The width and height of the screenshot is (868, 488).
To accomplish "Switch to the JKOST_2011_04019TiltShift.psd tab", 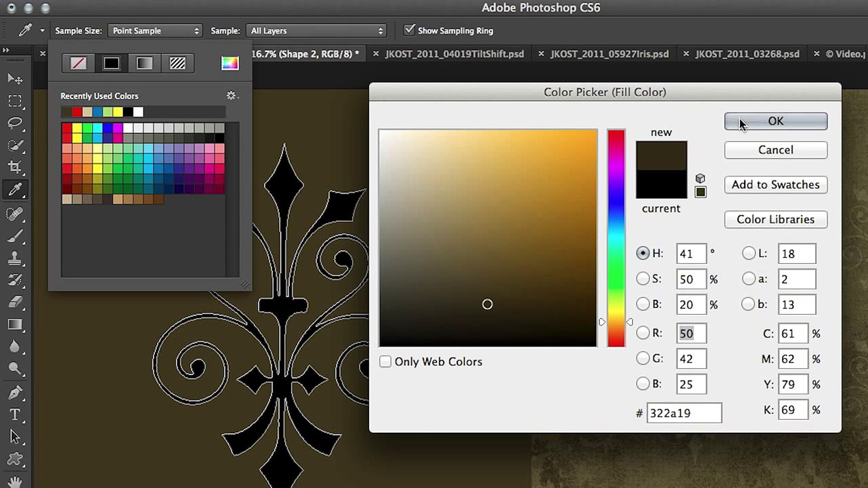I will tap(454, 54).
